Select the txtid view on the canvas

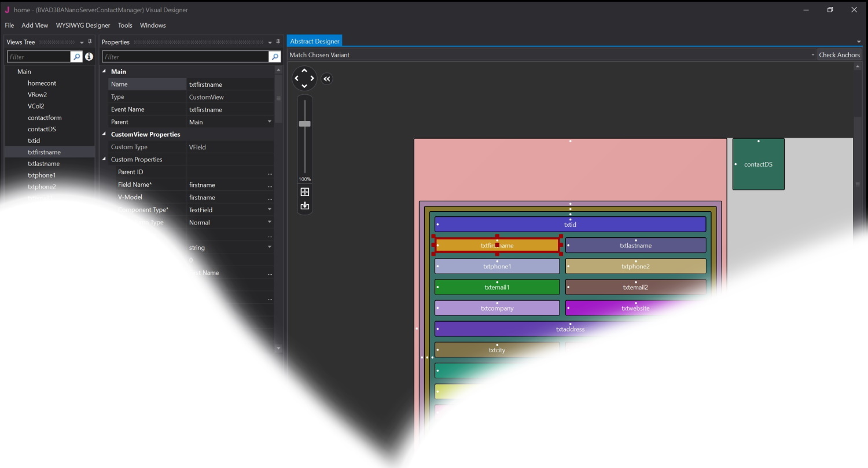(570, 224)
